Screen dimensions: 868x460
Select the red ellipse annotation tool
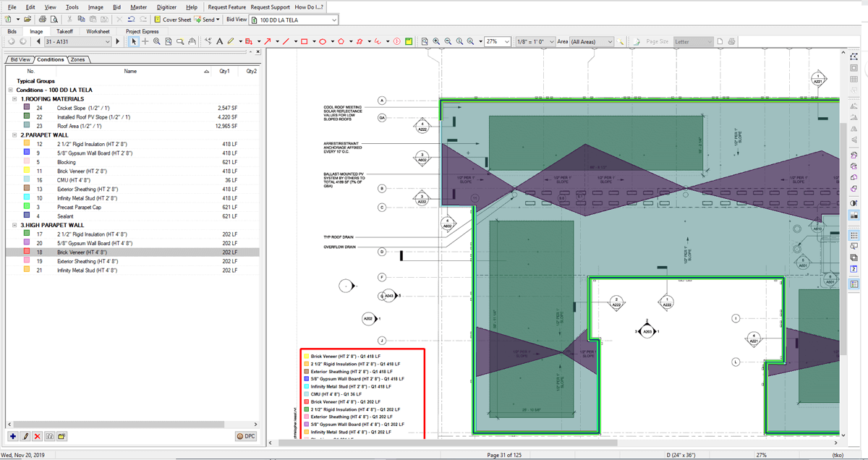tap(323, 42)
